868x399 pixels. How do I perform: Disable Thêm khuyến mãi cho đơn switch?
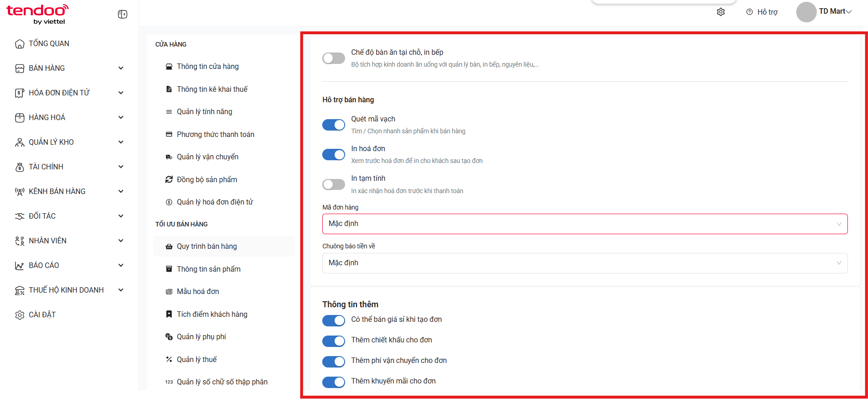(x=334, y=382)
